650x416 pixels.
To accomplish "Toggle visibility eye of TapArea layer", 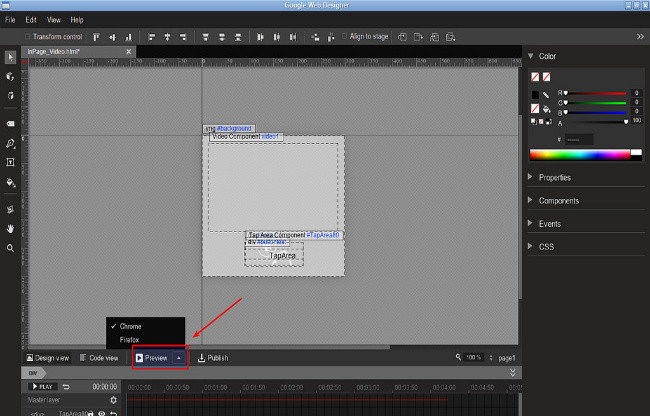I will (101, 412).
